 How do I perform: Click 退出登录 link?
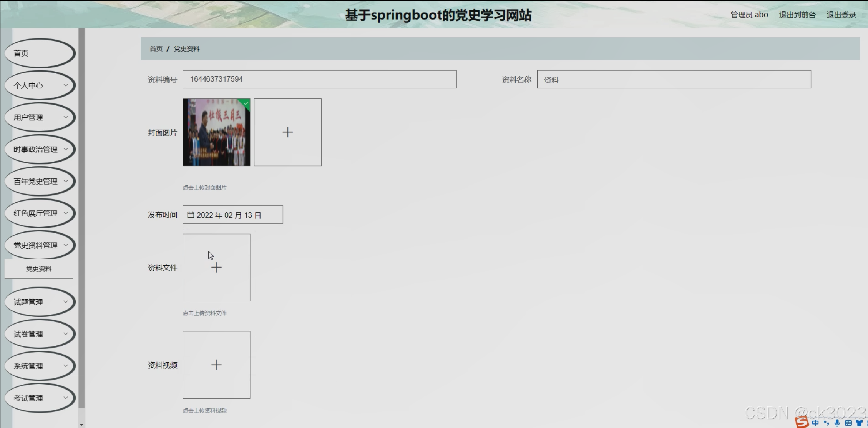tap(841, 15)
